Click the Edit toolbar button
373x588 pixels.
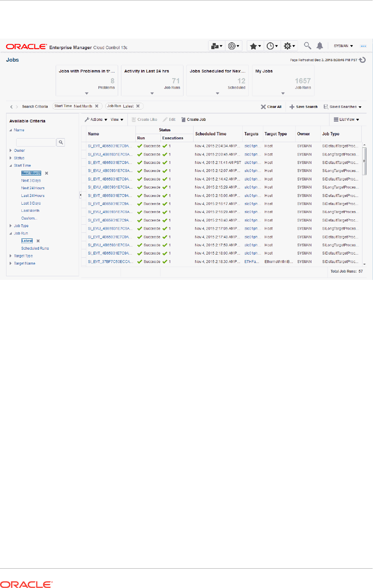click(169, 120)
